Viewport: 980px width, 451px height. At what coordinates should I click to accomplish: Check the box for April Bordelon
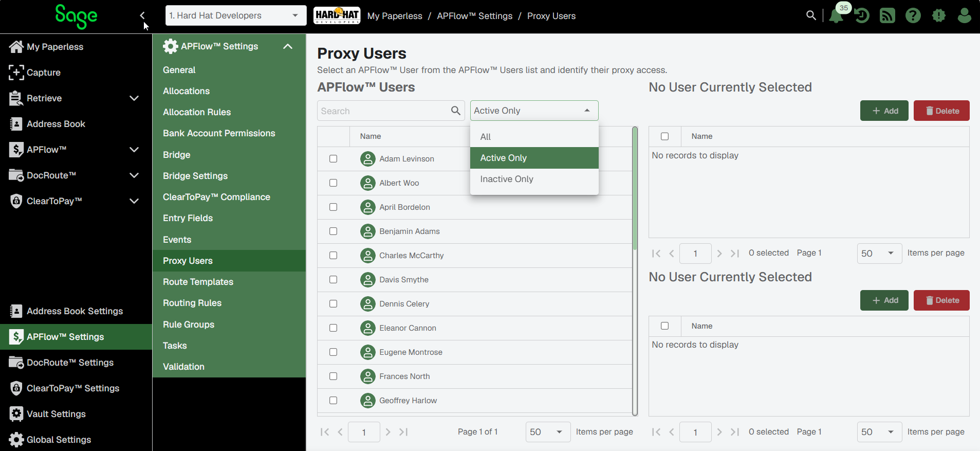334,207
